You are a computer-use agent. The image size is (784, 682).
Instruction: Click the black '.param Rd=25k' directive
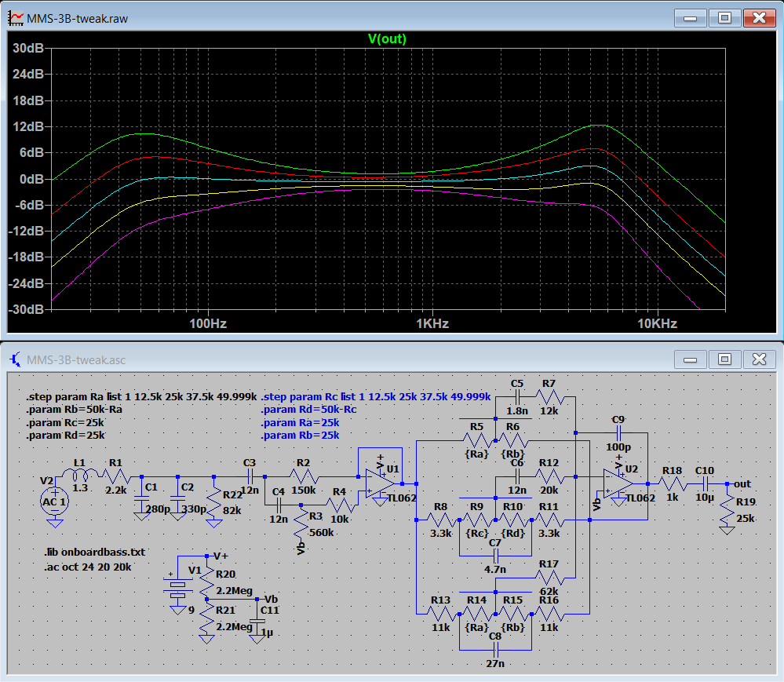(x=65, y=436)
